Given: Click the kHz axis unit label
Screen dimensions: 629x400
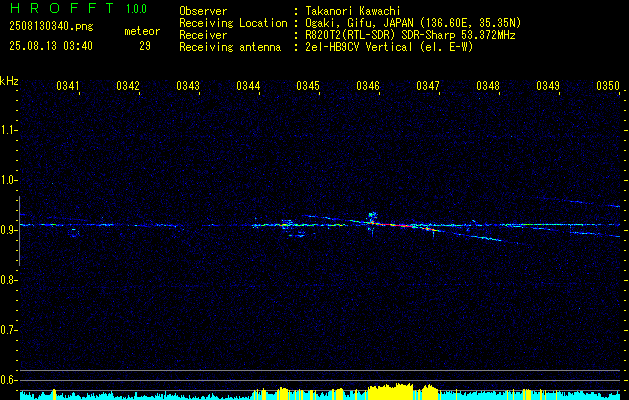Looking at the screenshot, I should pos(9,81).
